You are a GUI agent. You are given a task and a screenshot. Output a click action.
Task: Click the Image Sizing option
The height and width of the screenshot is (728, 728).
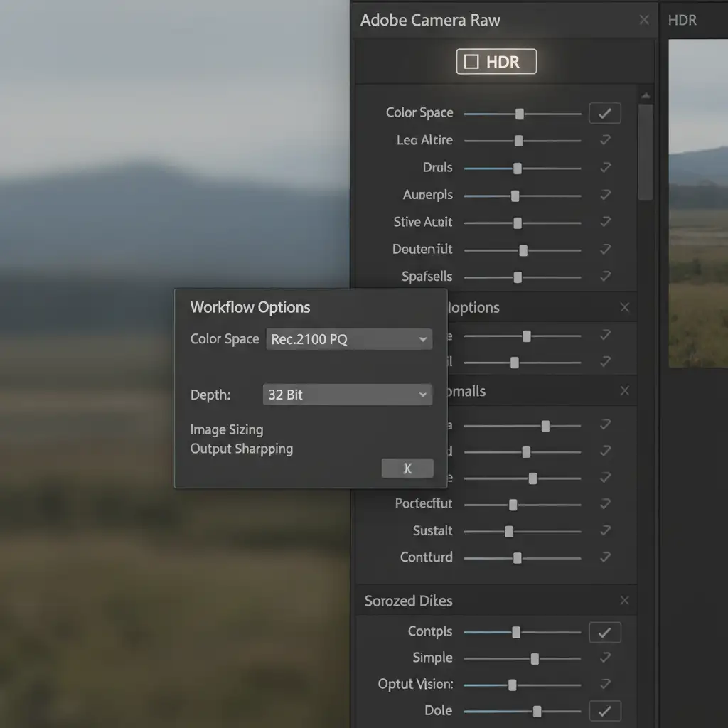[x=227, y=429]
